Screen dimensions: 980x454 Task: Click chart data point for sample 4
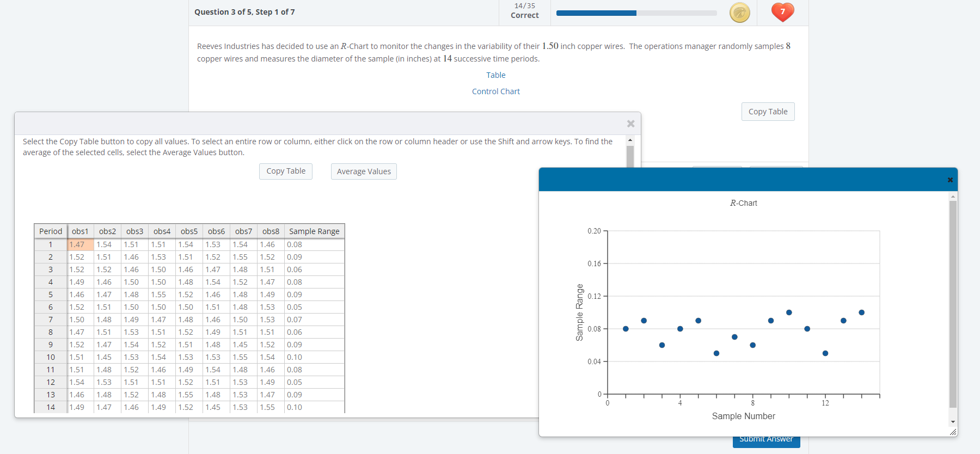click(680, 329)
